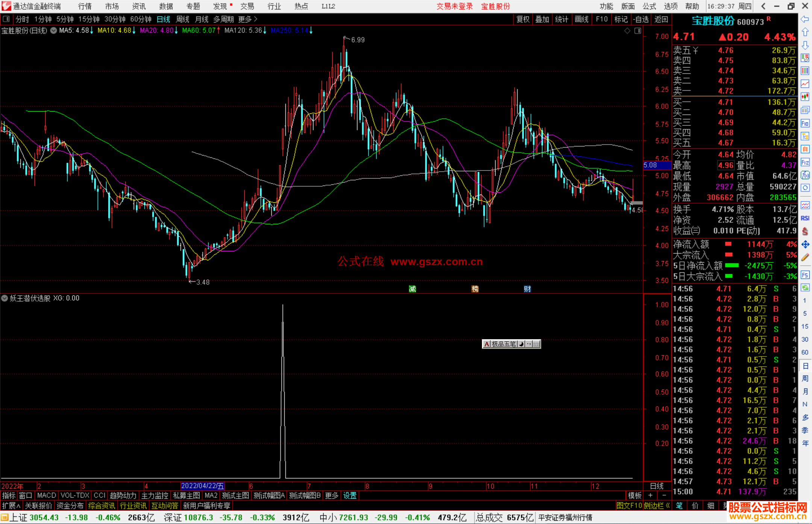
Task: Click the four-way move arrows icon
Action: coord(805,245)
